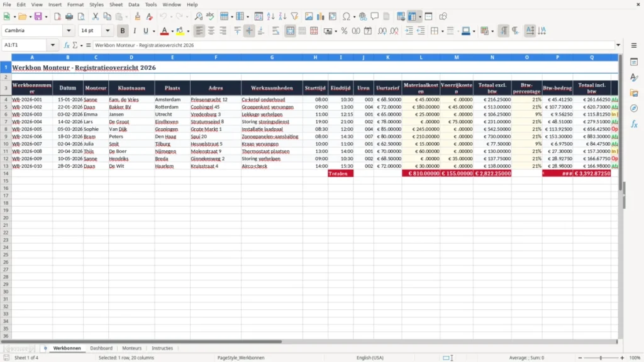644x362 pixels.
Task: Open the Format menu
Action: click(75, 4)
